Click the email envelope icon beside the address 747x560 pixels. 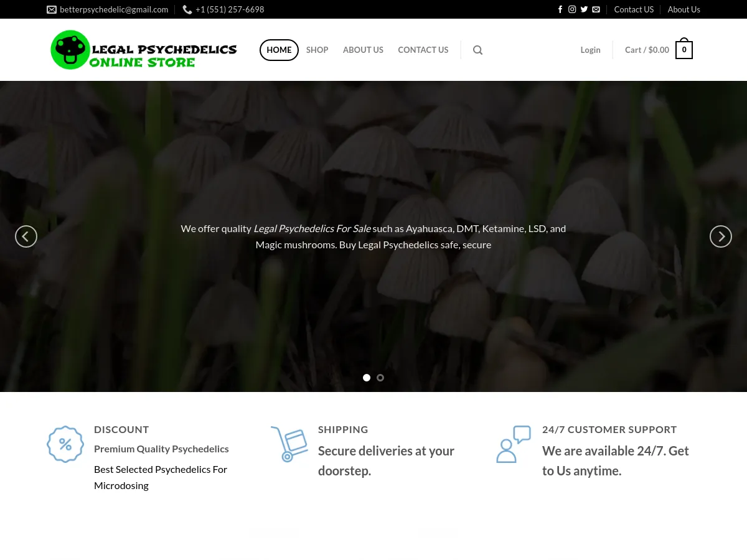click(52, 9)
